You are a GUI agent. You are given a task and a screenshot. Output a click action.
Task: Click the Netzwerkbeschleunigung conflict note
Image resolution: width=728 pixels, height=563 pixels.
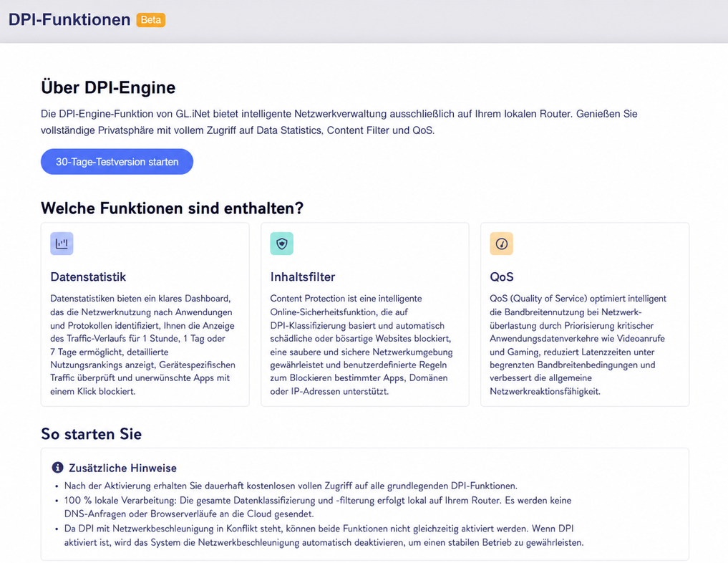[x=324, y=535]
